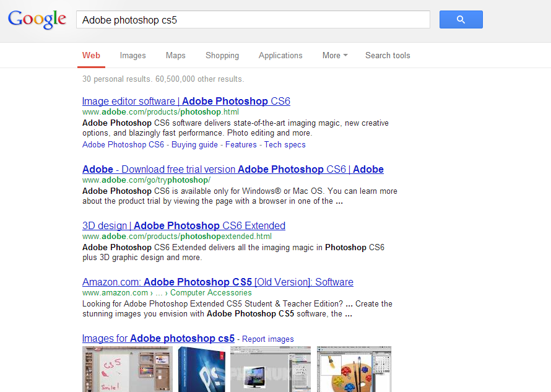Click the www.adobe.com/go/tryphotoshop/ URL text

tap(146, 180)
